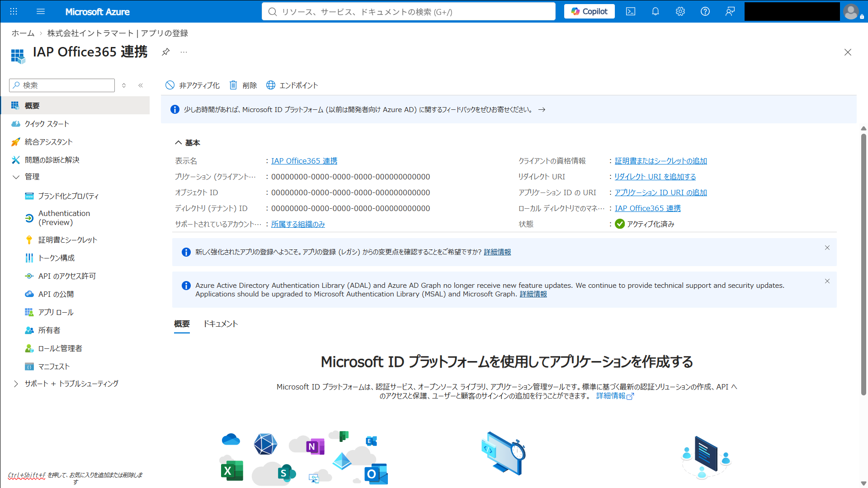868x488 pixels.
Task: Open the Azure app launcher grid icon
Action: [14, 11]
